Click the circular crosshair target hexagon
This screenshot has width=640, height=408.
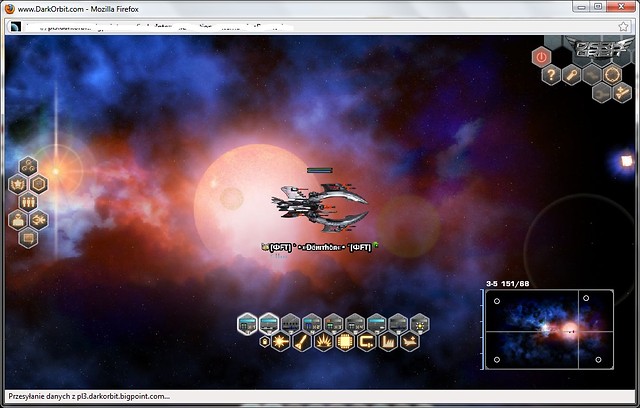tap(612, 75)
